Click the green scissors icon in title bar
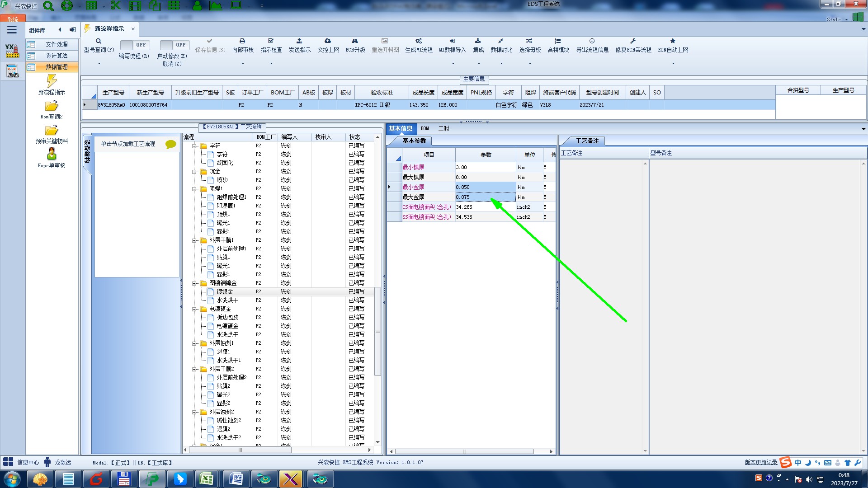 click(116, 5)
